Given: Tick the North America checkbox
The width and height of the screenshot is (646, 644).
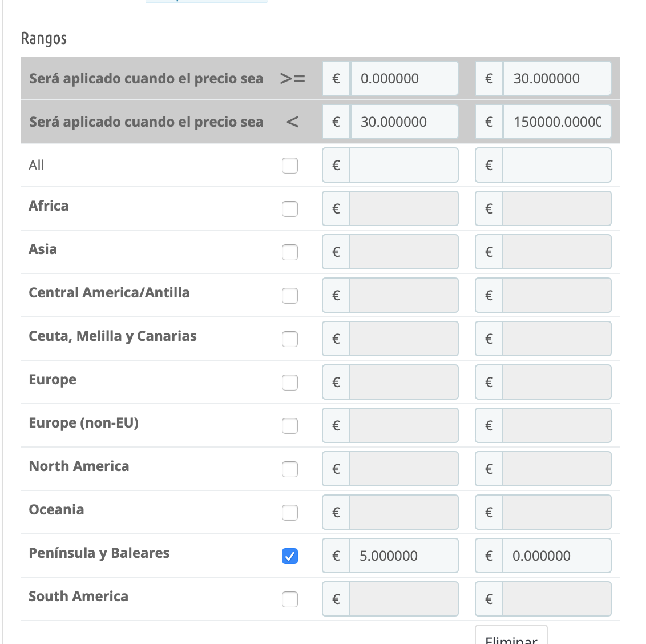Looking at the screenshot, I should tap(290, 469).
